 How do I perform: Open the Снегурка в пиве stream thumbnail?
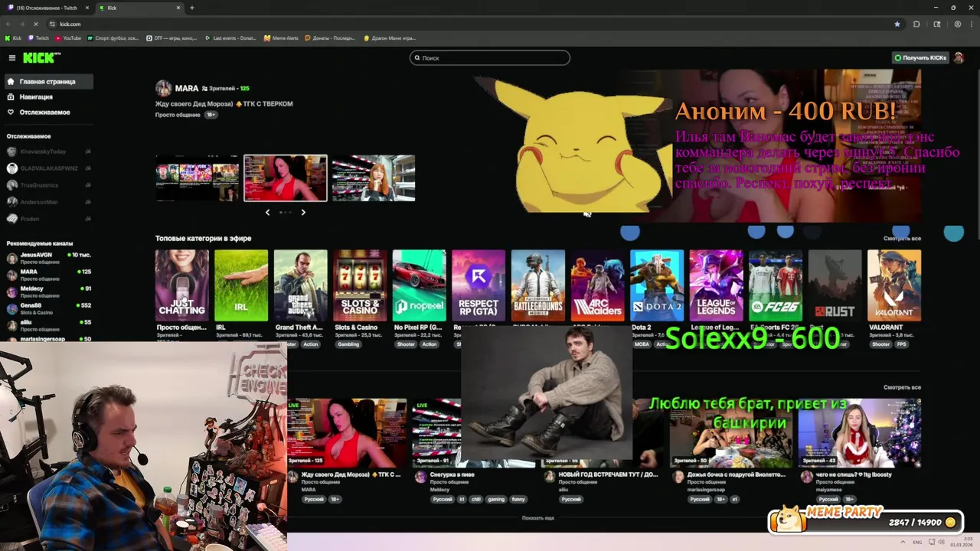click(437, 432)
